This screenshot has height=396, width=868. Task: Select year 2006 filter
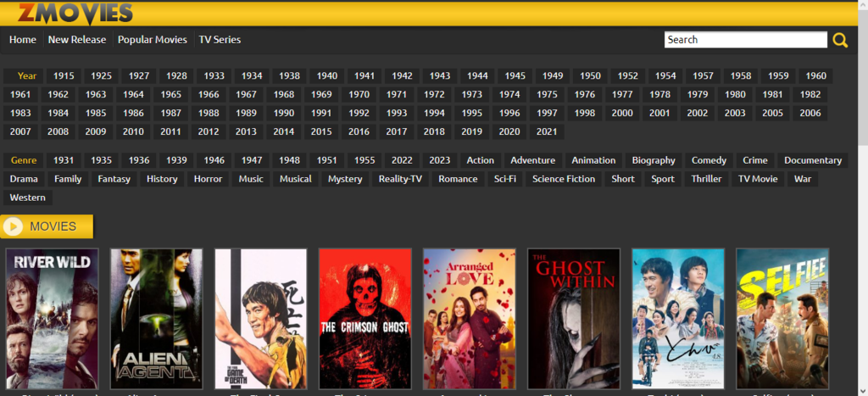tap(810, 113)
